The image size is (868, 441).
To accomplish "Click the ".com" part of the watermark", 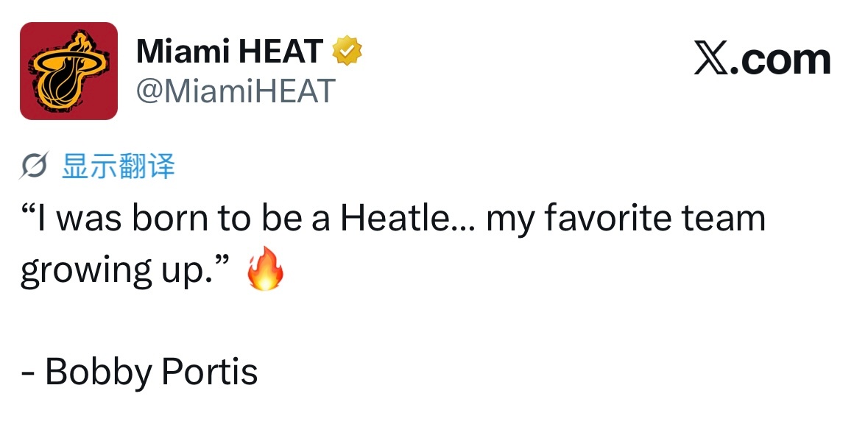I will [x=780, y=60].
